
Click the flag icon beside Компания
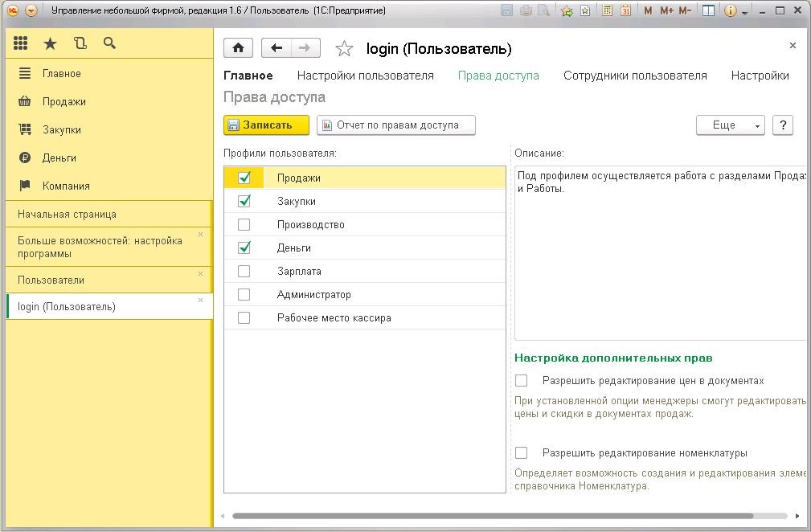click(25, 186)
